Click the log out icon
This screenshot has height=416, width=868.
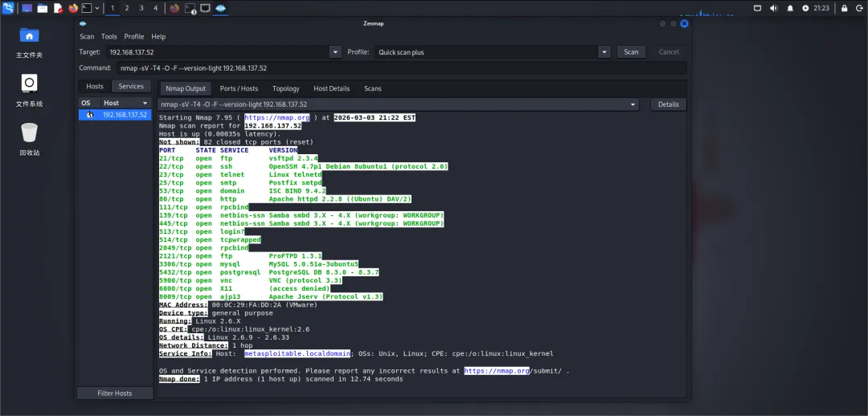[859, 8]
